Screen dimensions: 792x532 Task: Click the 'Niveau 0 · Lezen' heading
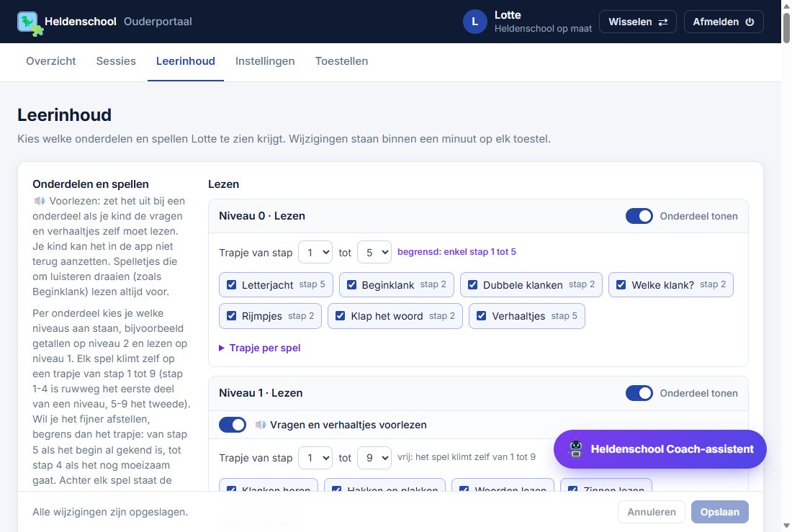(x=261, y=216)
